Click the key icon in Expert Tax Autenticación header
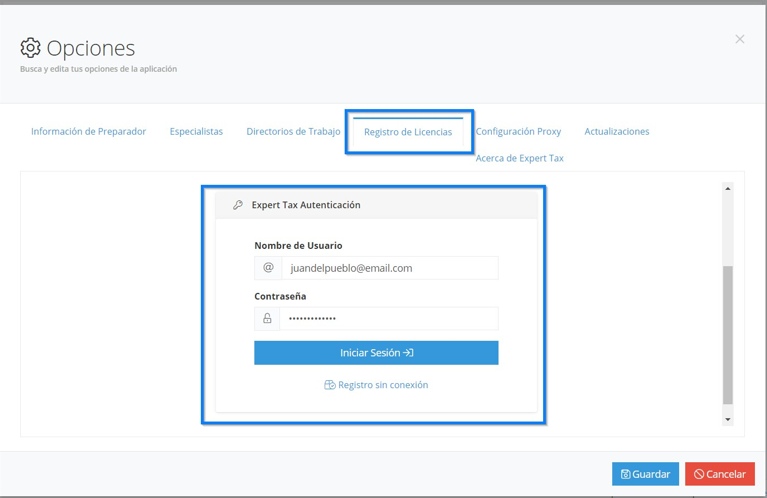 point(238,205)
